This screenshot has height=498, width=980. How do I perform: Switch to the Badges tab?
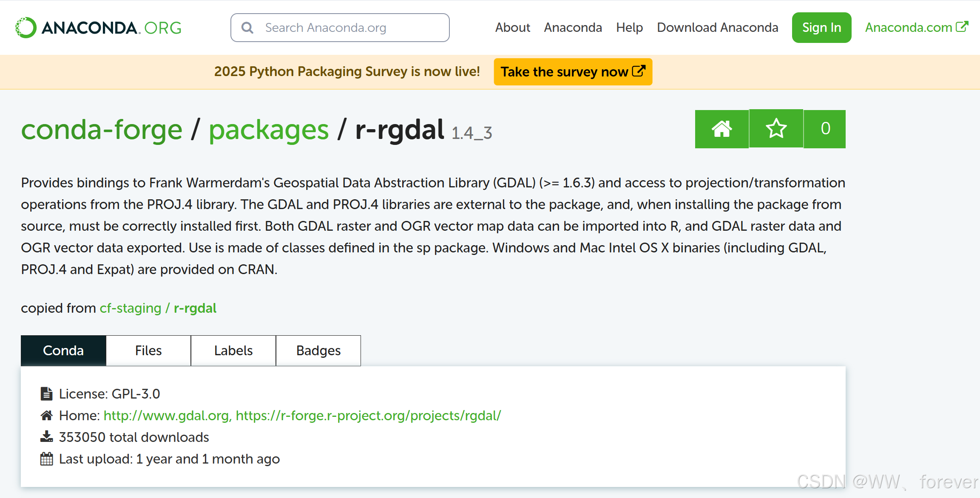318,351
